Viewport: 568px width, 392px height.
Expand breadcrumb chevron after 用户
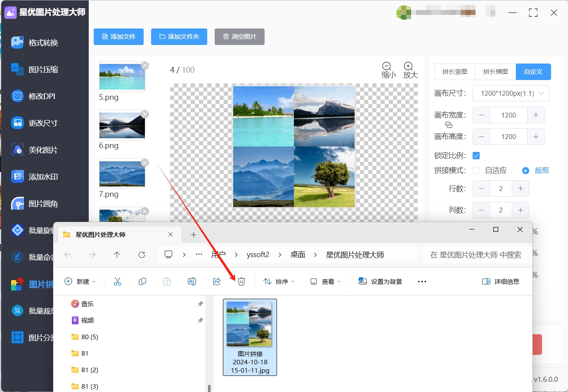236,255
